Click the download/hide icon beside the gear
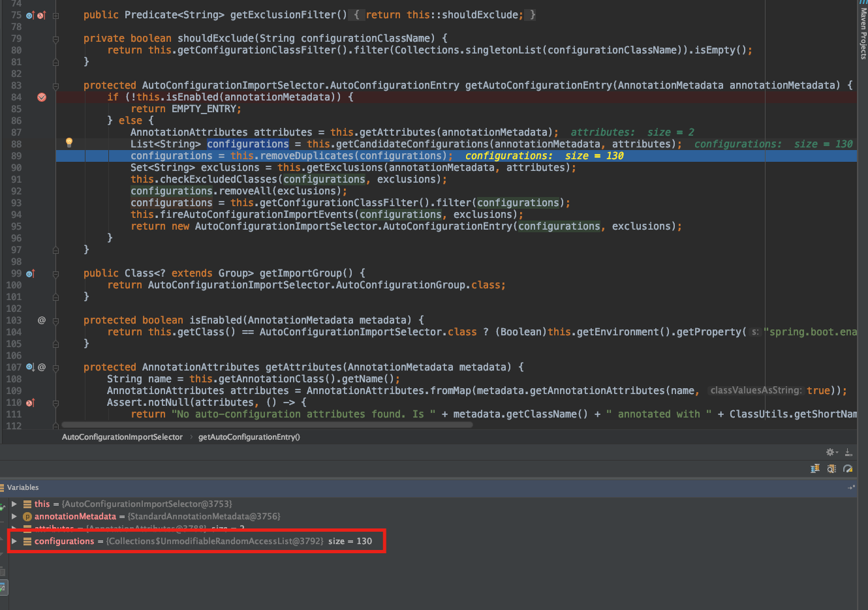This screenshot has height=610, width=868. [848, 452]
